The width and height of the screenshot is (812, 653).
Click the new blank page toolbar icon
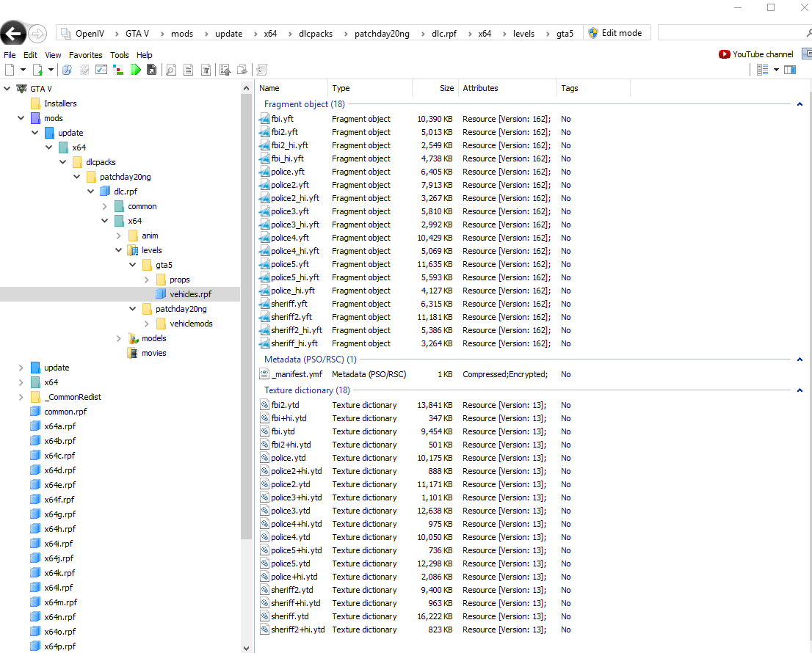pos(10,70)
